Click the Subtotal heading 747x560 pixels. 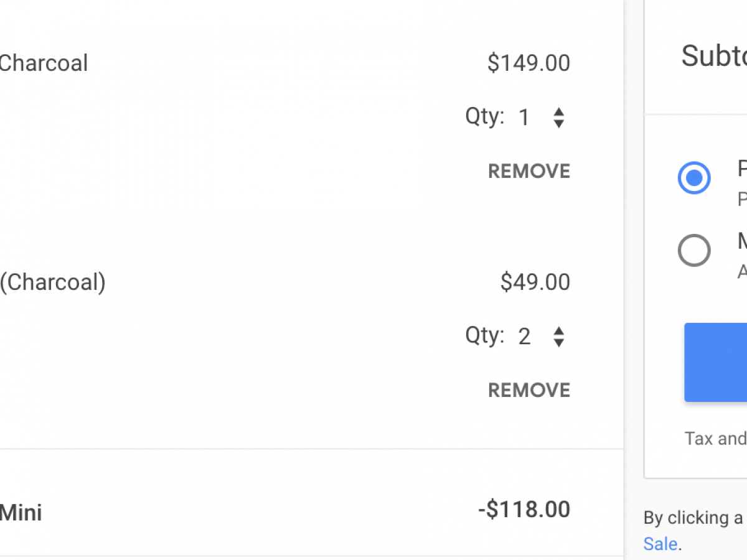(x=713, y=56)
